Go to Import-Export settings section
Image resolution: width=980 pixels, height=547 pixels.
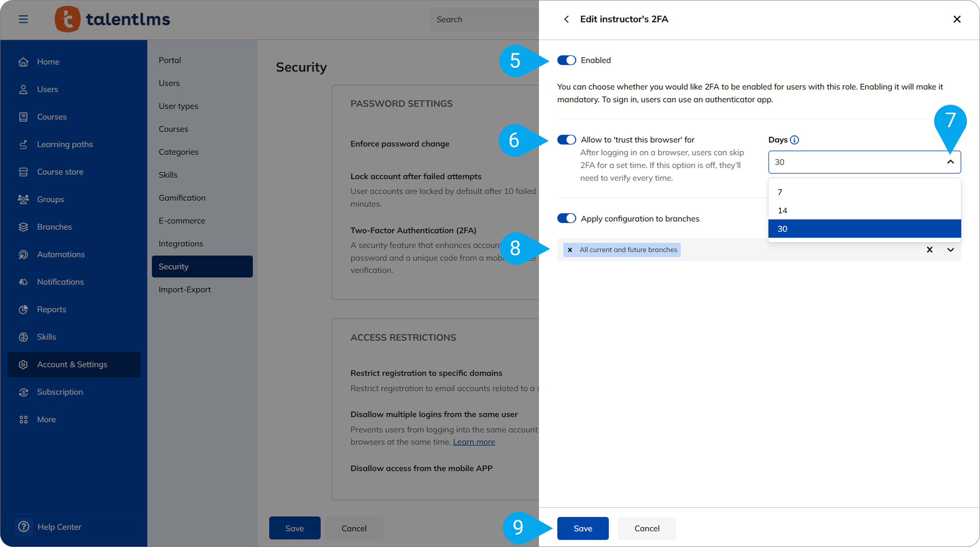coord(185,290)
